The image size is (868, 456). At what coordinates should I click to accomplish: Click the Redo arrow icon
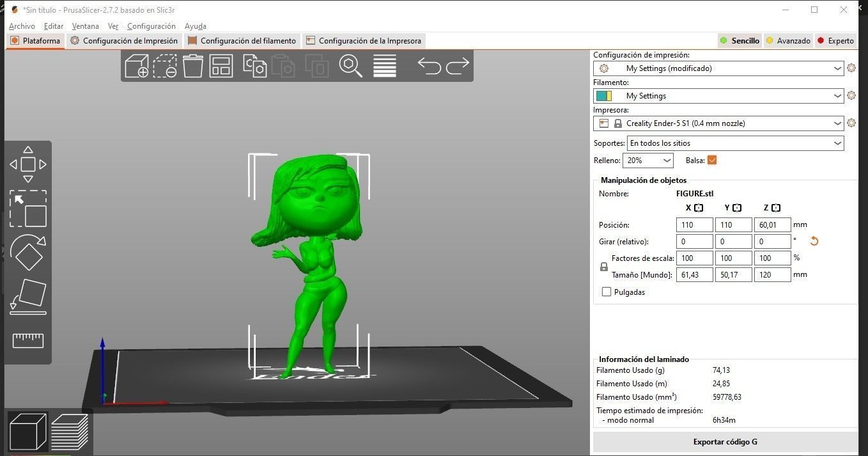click(458, 65)
